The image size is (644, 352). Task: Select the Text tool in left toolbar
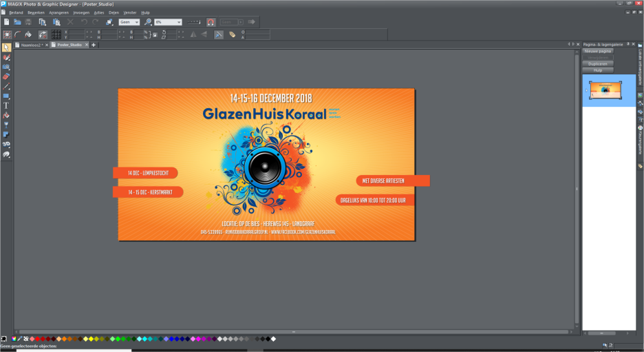(x=6, y=105)
